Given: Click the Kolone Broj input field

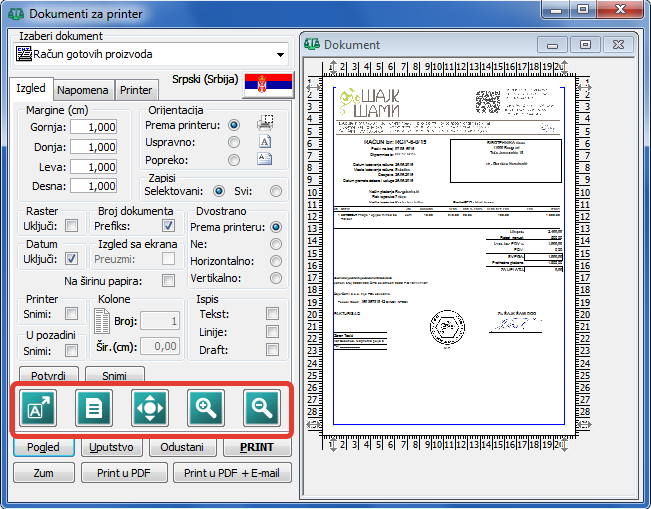Looking at the screenshot, I should [x=160, y=321].
